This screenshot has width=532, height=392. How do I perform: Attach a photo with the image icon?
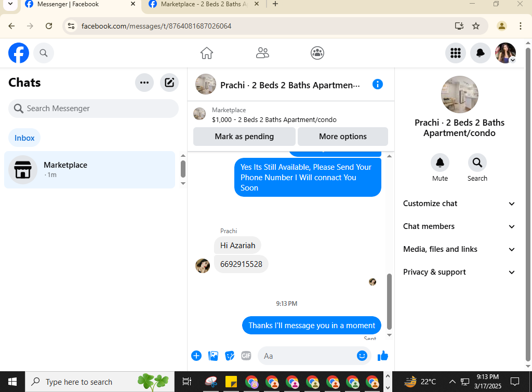point(213,356)
